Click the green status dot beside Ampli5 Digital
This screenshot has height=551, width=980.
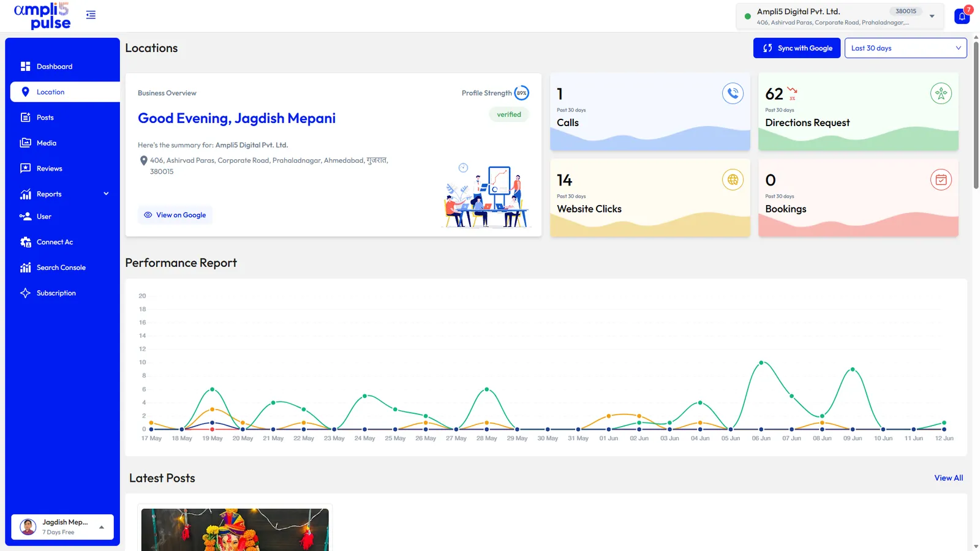click(x=747, y=17)
